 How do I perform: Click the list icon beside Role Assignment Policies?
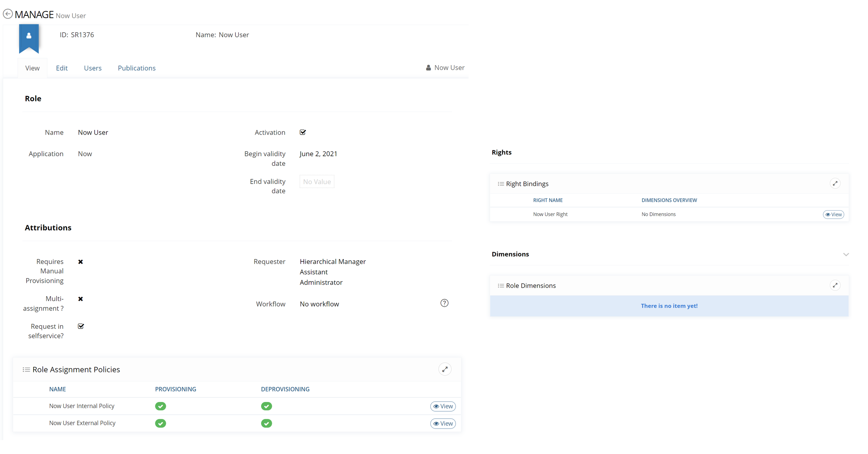click(26, 370)
